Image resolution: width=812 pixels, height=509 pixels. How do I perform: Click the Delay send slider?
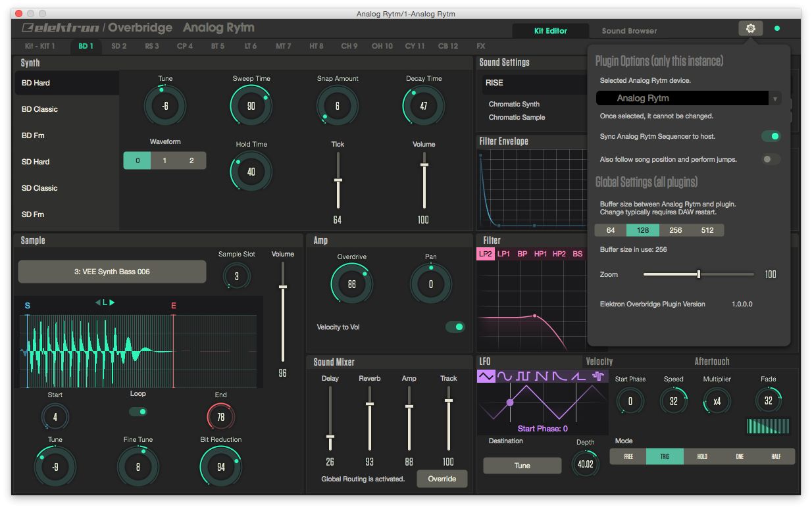(330, 418)
